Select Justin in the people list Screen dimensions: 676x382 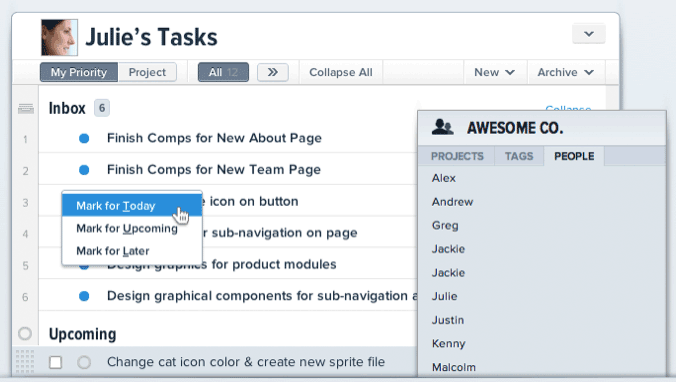click(x=448, y=320)
